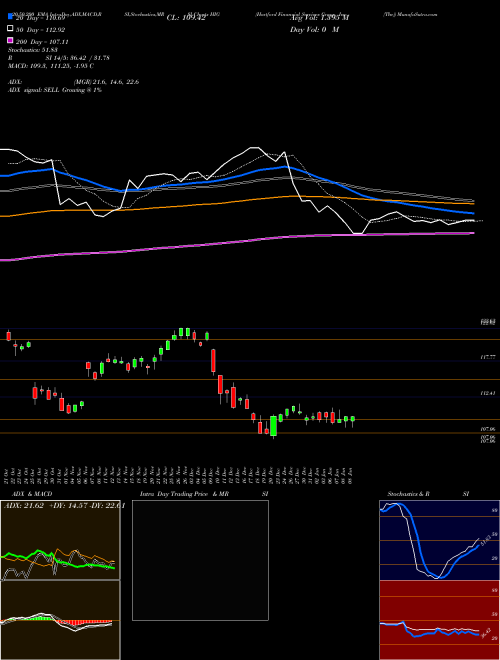
Task: Open the MACD histogram chart panel
Action: [x=60, y=620]
